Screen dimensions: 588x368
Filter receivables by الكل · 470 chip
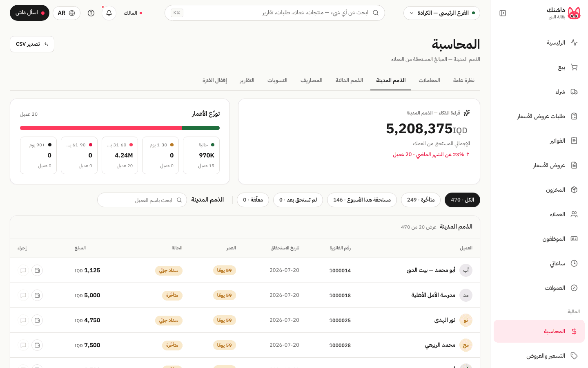tap(462, 200)
